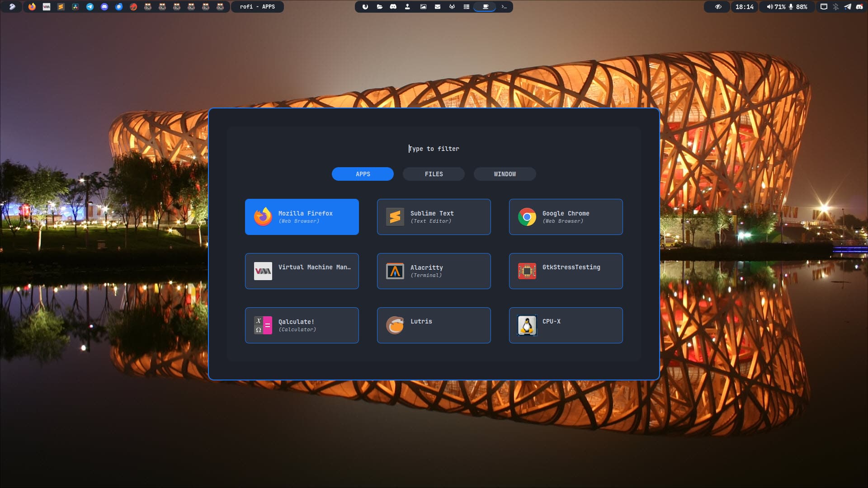The width and height of the screenshot is (868, 488).
Task: Focus the red round icon in left taskbar
Action: point(133,7)
